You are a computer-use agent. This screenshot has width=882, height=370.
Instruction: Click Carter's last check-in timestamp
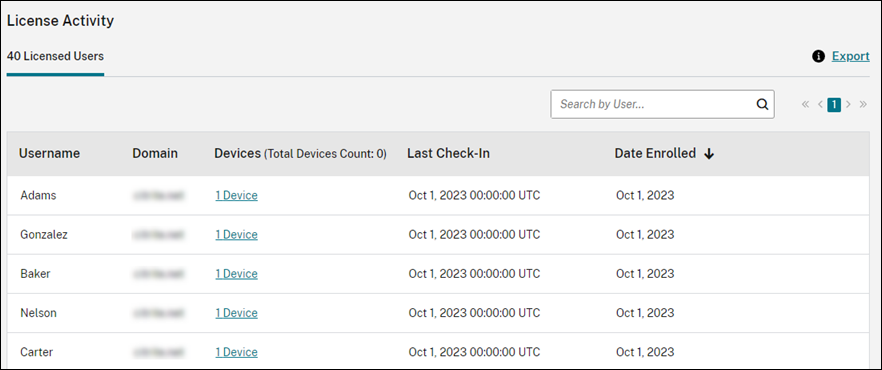click(x=474, y=352)
